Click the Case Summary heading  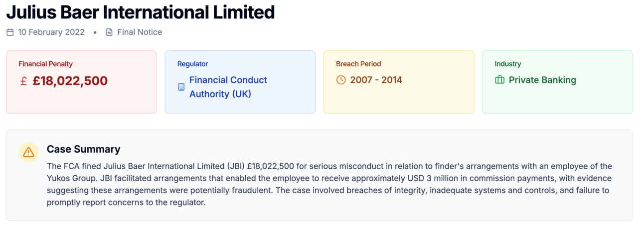coord(83,149)
